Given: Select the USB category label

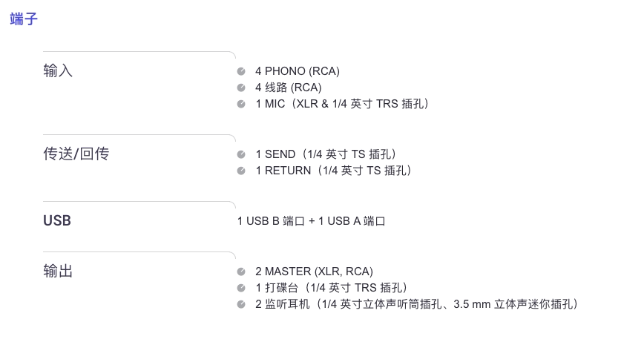Looking at the screenshot, I should 57,221.
